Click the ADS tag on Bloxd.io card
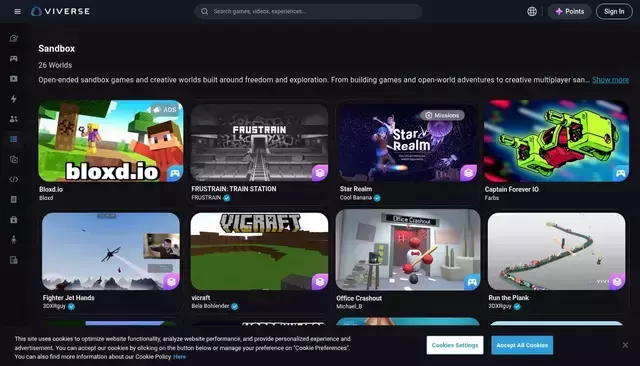The width and height of the screenshot is (640, 366). point(165,110)
